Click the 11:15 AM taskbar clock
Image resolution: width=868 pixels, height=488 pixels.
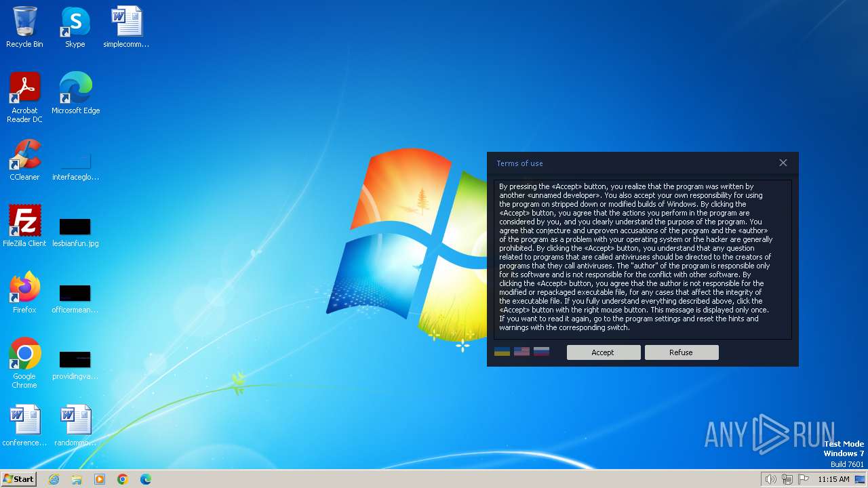833,479
